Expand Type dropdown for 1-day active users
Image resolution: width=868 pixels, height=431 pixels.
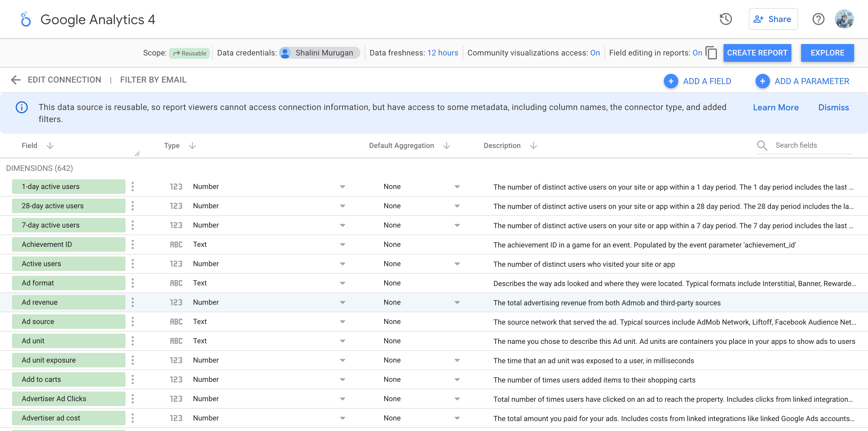point(342,187)
